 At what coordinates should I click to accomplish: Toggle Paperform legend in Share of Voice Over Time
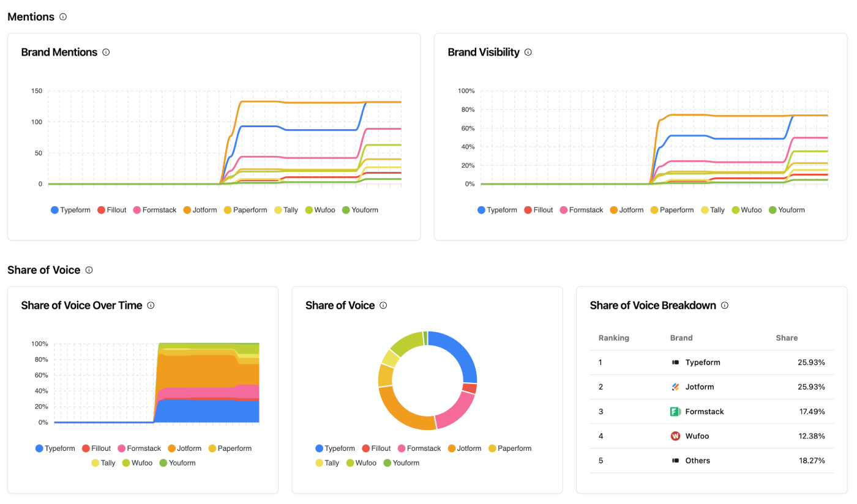coord(230,449)
